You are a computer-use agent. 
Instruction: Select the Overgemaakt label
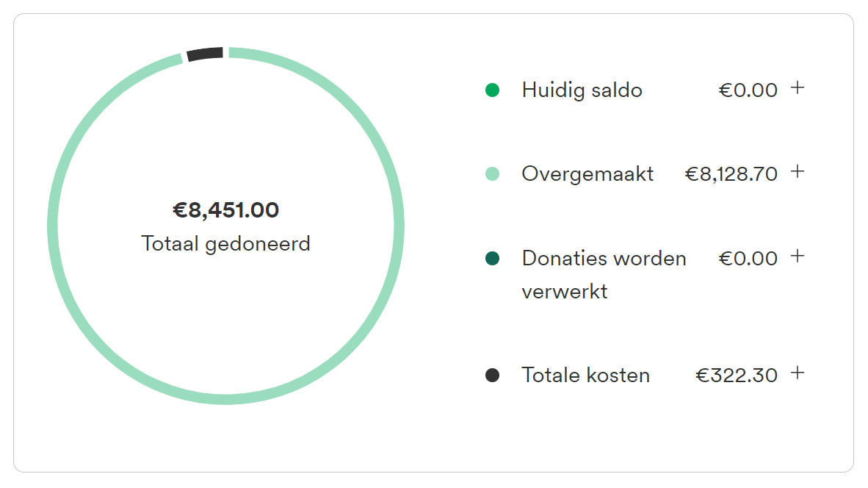click(587, 174)
